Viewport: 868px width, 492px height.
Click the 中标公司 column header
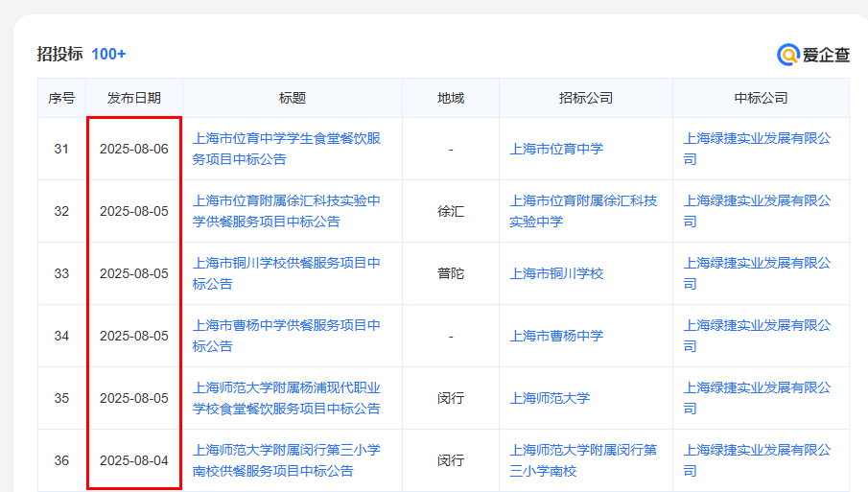point(762,98)
